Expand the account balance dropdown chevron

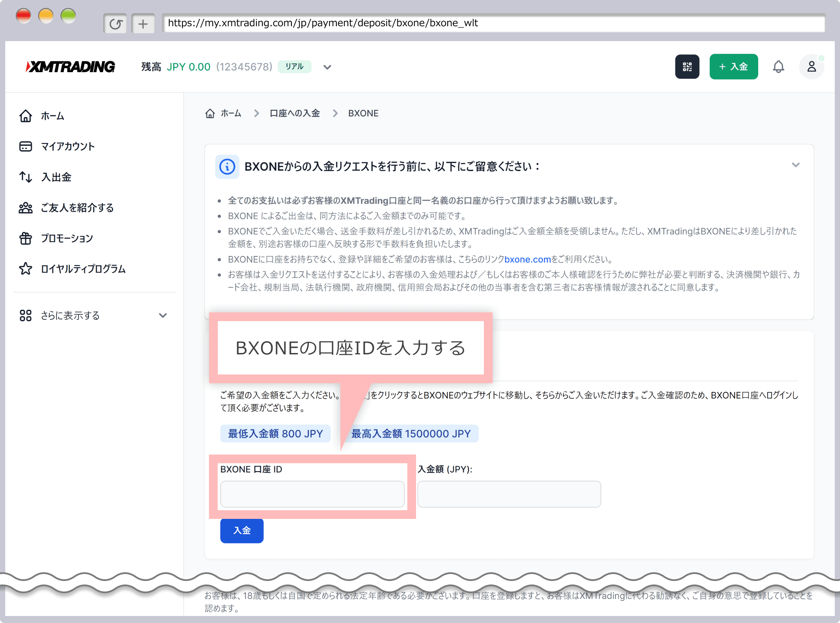click(x=327, y=67)
